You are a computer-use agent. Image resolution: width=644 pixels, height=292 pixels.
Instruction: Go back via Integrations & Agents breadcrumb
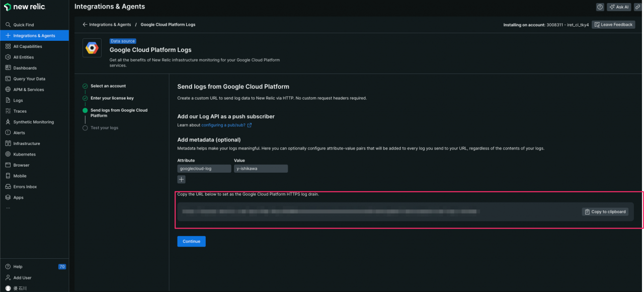(107, 25)
